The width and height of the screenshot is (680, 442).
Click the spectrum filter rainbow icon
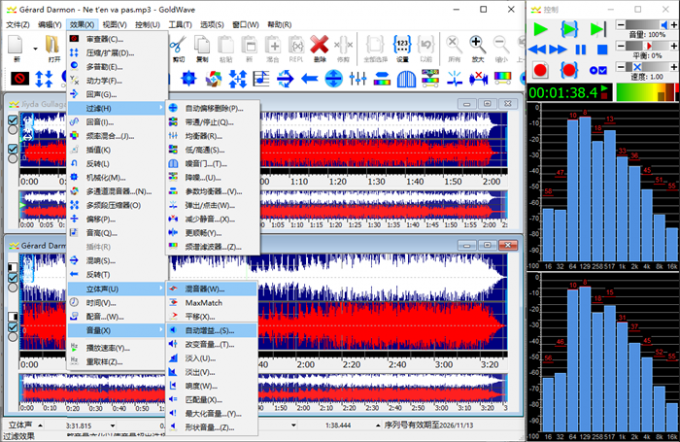(503, 79)
